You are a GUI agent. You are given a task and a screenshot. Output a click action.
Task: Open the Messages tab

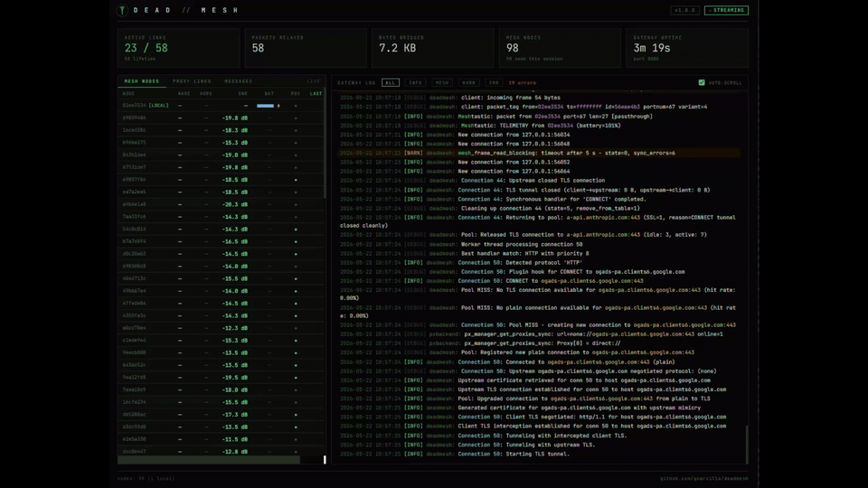coord(238,81)
